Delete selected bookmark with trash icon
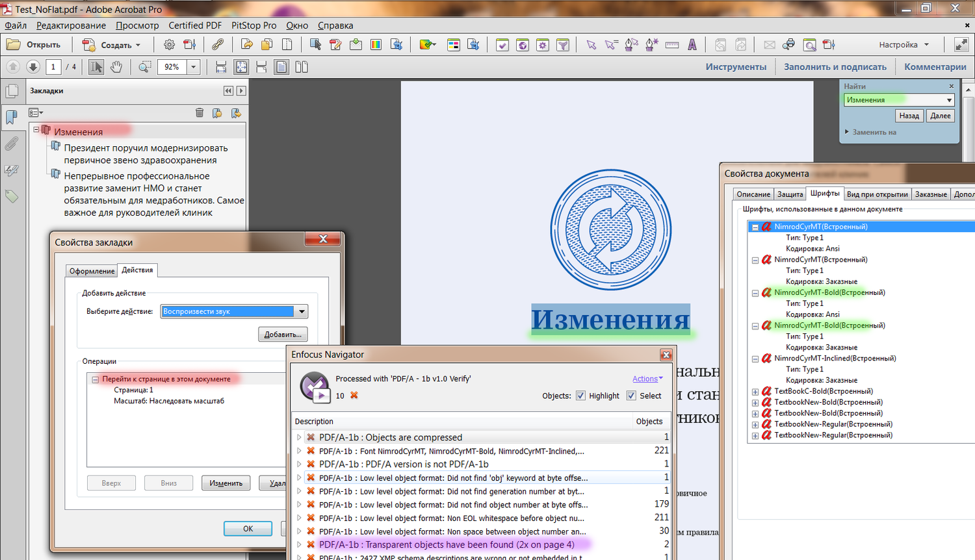This screenshot has height=560, width=975. click(x=200, y=113)
